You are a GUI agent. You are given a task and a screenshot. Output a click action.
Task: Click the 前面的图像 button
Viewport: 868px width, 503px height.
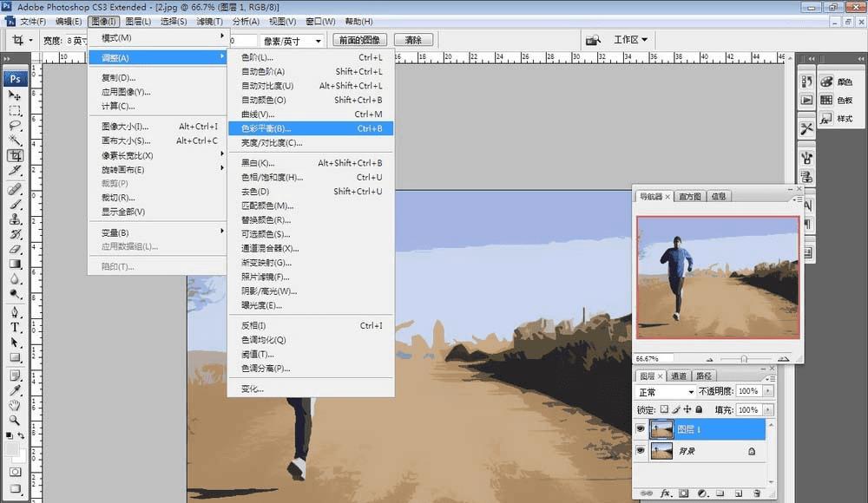click(x=359, y=40)
